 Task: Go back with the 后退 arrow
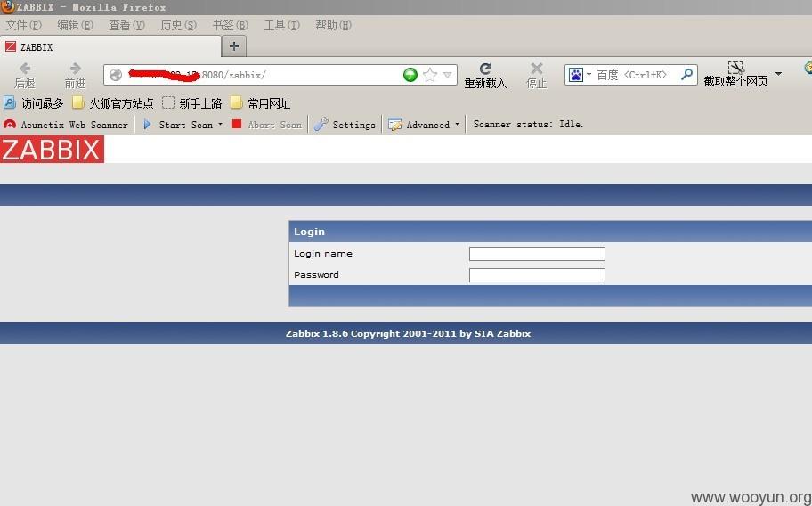pos(24,75)
